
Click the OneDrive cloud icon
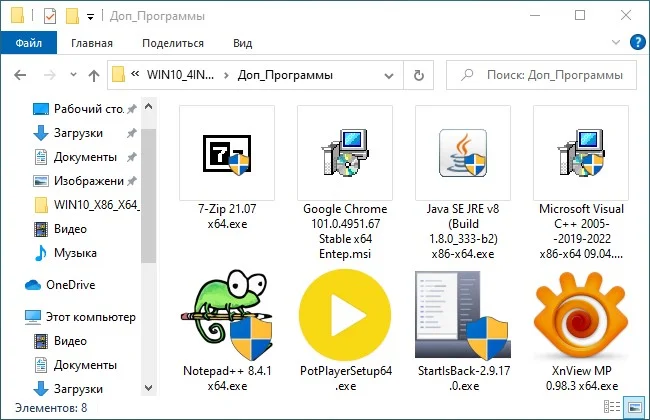(x=33, y=285)
